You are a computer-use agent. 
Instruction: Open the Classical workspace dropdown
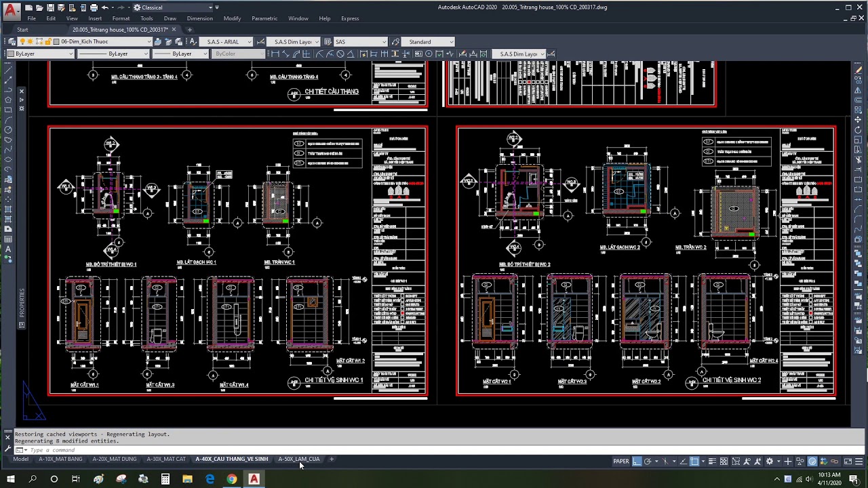tap(210, 7)
